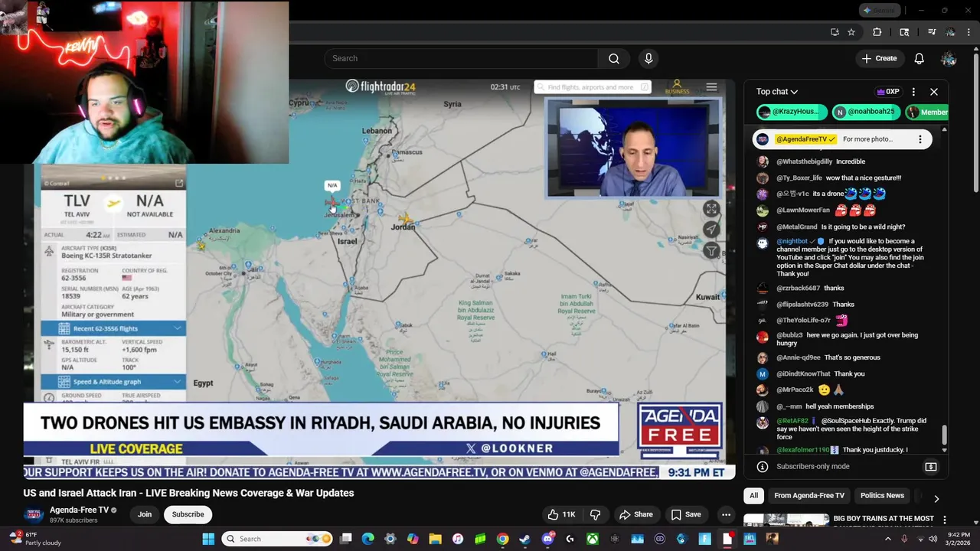The width and height of the screenshot is (980, 551).
Task: Open more actions ellipsis under video
Action: (x=726, y=514)
